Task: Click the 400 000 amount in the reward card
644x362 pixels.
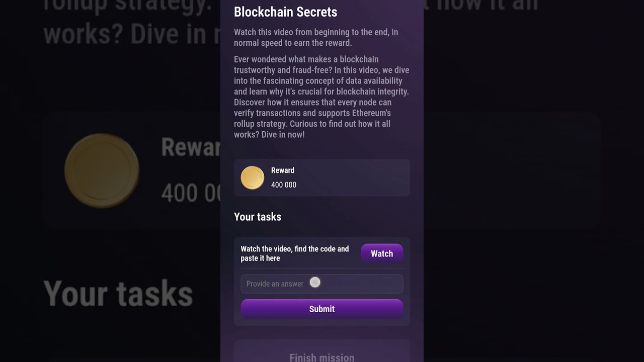Action: point(284,185)
